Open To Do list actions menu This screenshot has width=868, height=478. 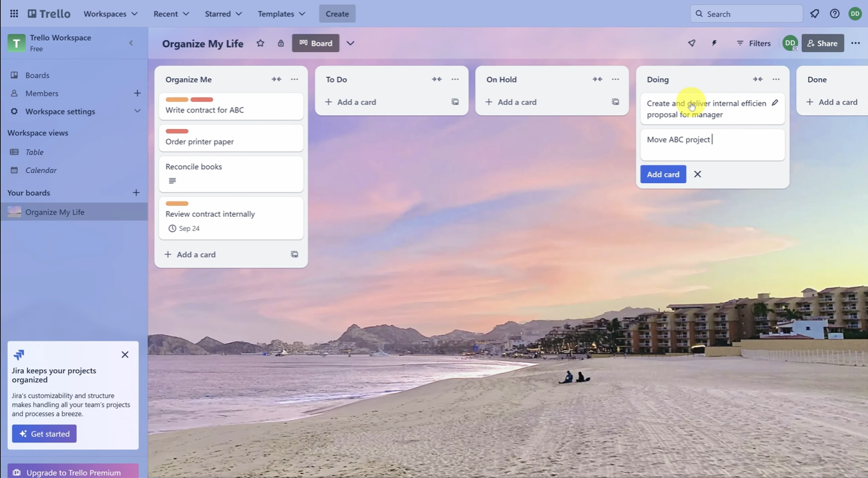[455, 79]
